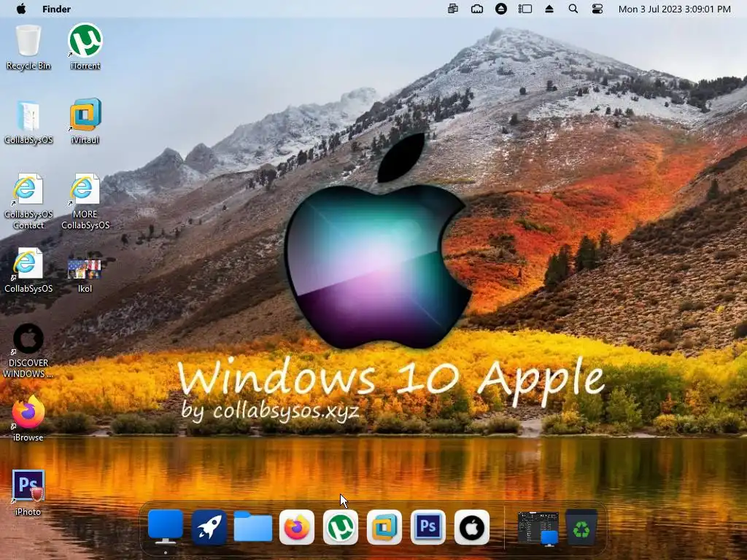This screenshot has width=747, height=560.
Task: Open the rocket launcher in the dock
Action: [209, 527]
